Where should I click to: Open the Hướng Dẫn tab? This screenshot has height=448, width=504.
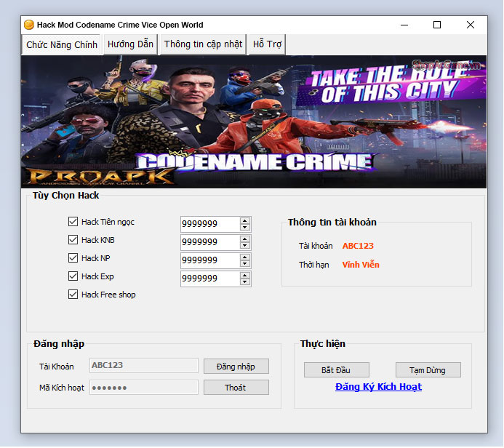130,44
